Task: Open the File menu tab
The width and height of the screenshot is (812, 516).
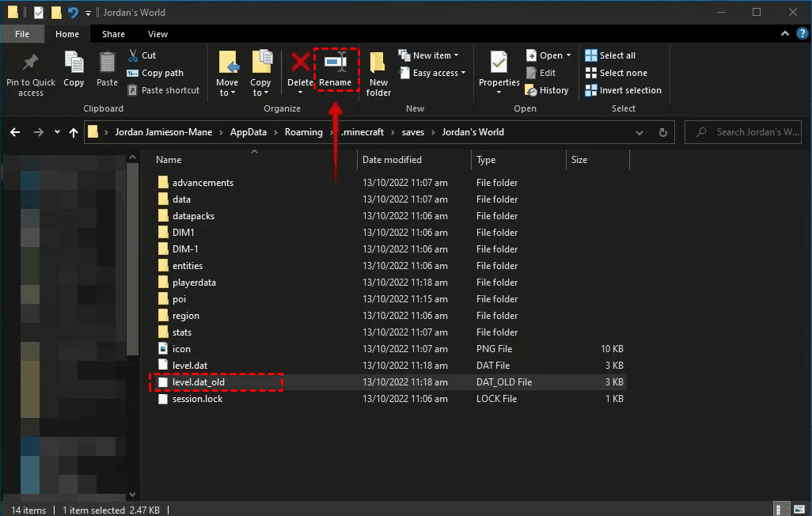Action: (22, 34)
